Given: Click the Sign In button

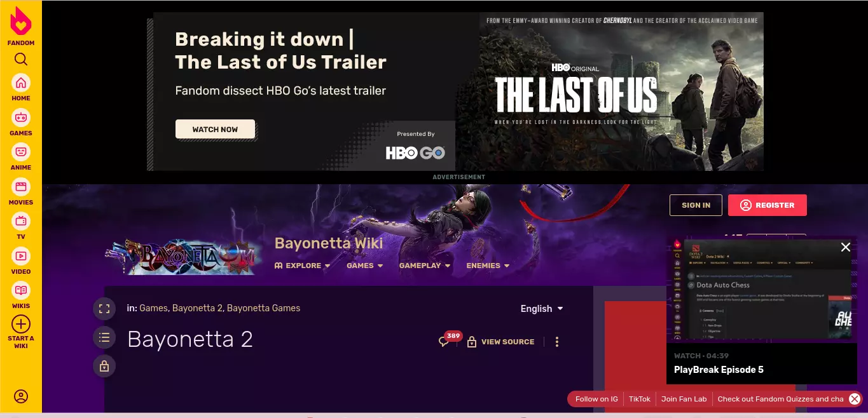Looking at the screenshot, I should tap(696, 205).
